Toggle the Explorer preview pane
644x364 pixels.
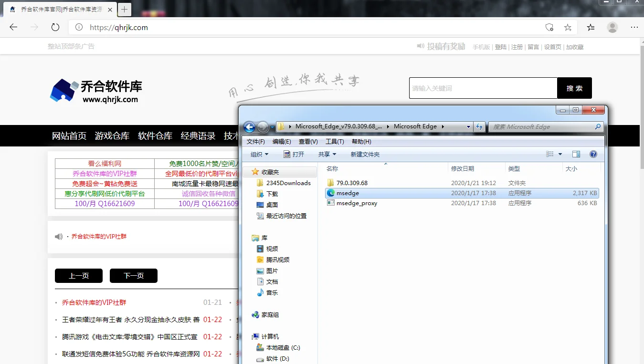576,154
